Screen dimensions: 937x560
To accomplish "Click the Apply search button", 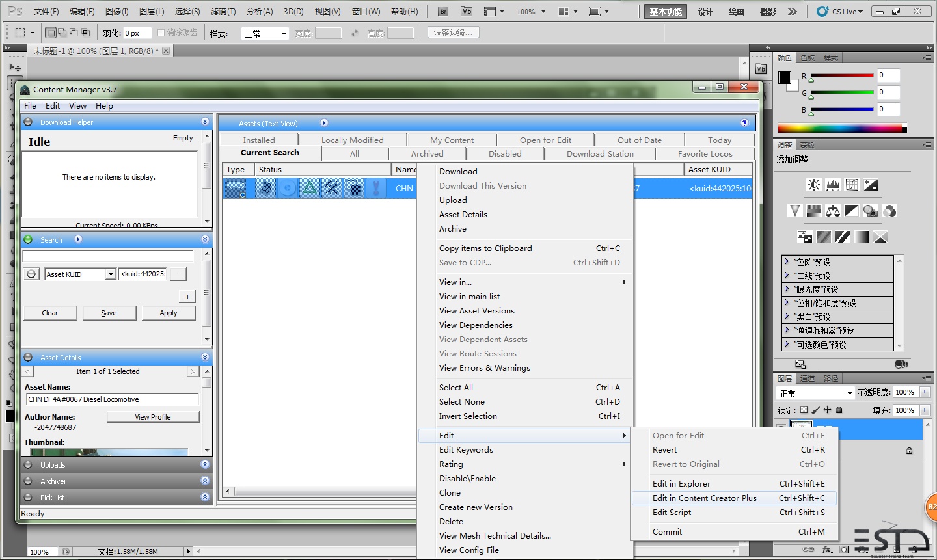I will click(x=169, y=313).
